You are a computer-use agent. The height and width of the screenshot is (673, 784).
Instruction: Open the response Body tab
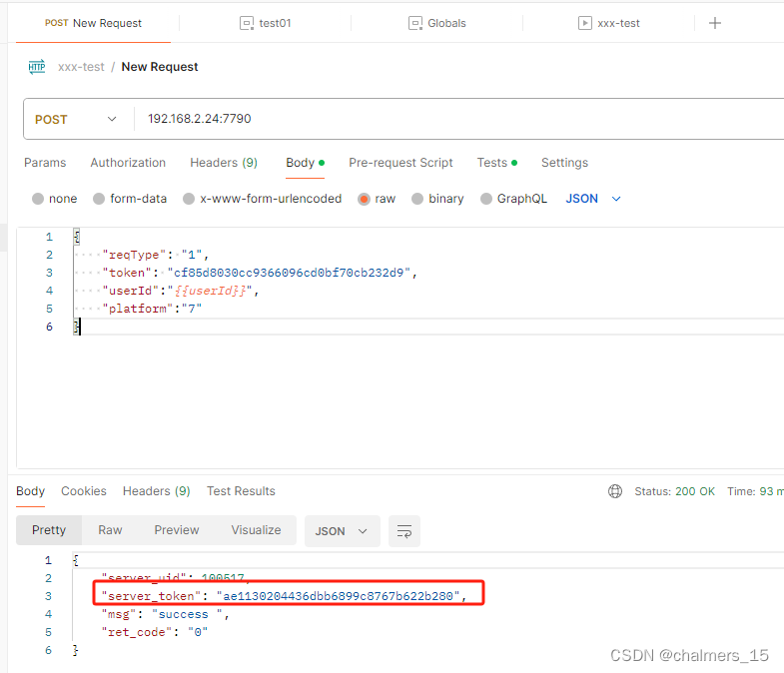coord(31,491)
